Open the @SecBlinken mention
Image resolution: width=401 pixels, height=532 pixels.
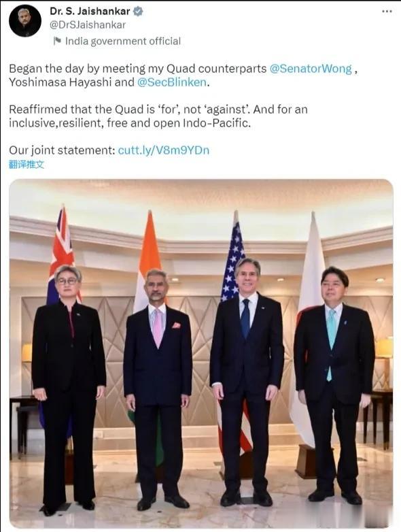172,82
